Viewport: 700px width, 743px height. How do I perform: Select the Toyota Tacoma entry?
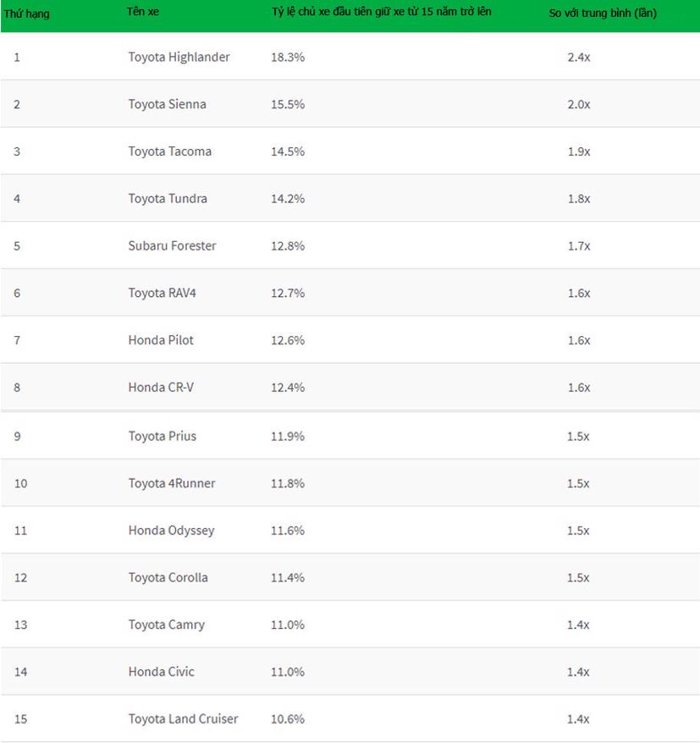click(x=169, y=151)
